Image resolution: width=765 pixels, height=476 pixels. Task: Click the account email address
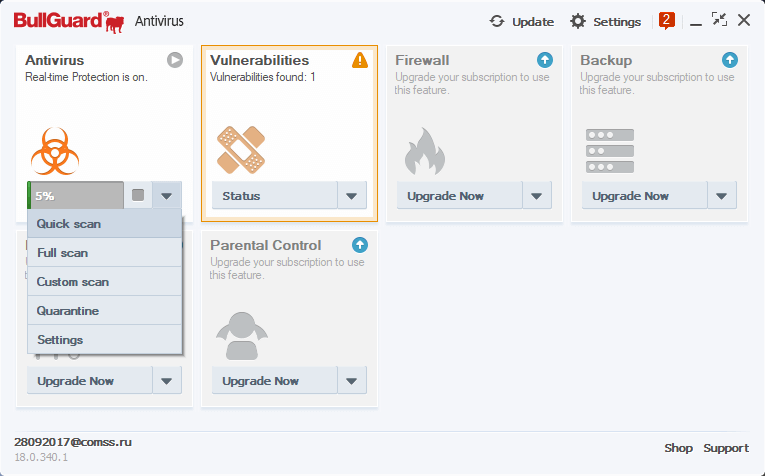point(73,441)
